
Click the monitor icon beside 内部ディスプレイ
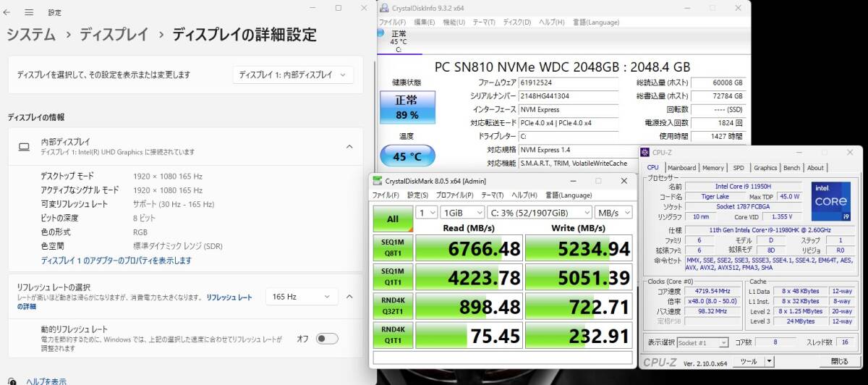25,147
